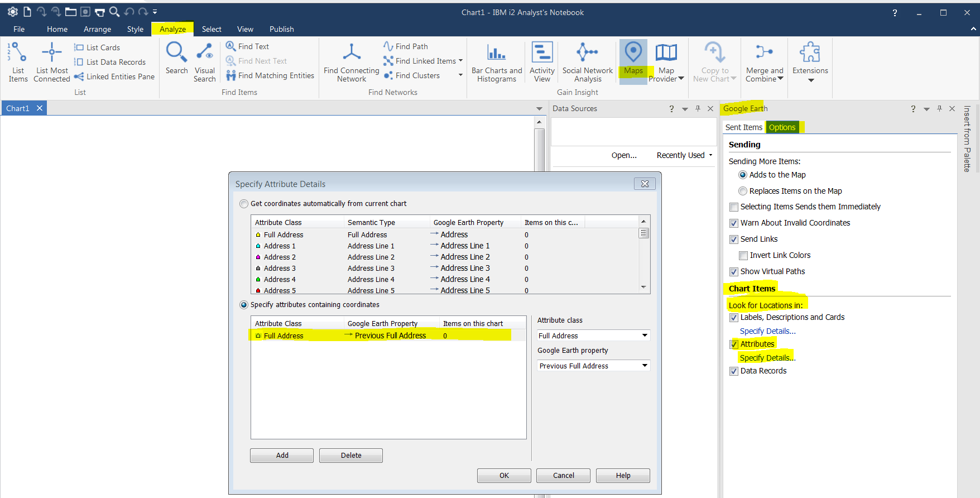980x498 pixels.
Task: Select Find Path
Action: tap(406, 46)
